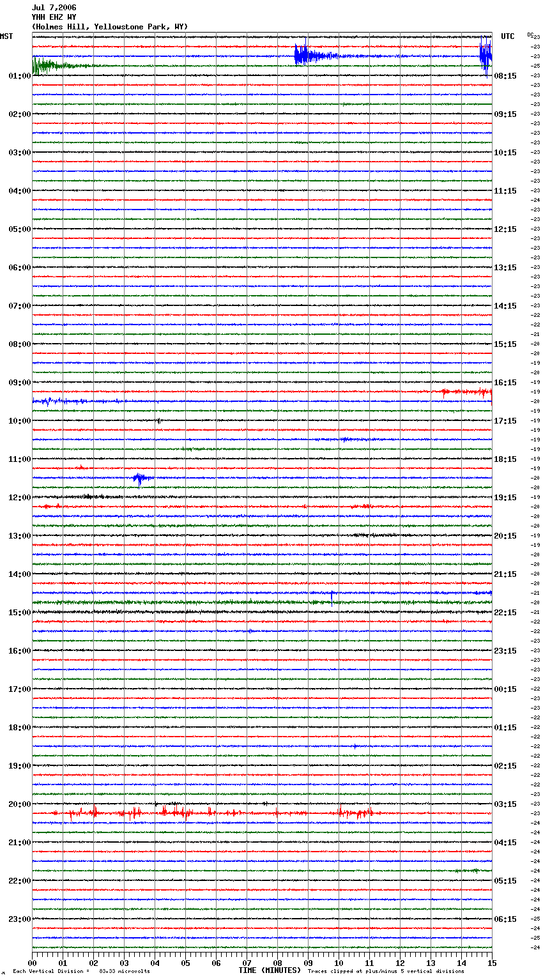Click the 12:00 MST hour label
The width and height of the screenshot is (543, 980).
pyautogui.click(x=20, y=498)
